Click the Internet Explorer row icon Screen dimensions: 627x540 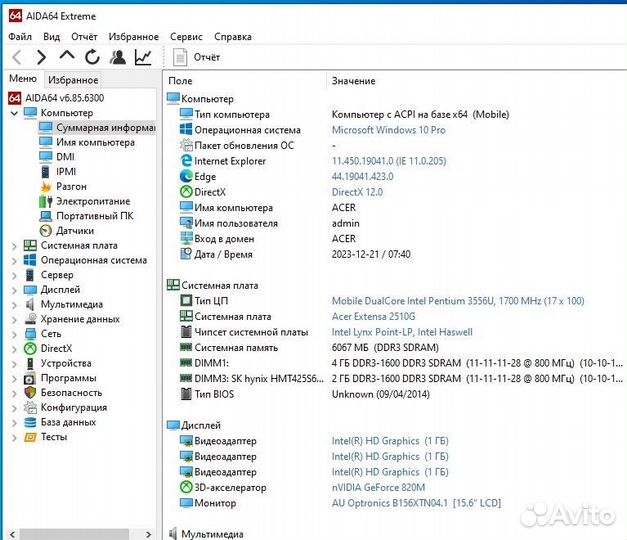[186, 161]
